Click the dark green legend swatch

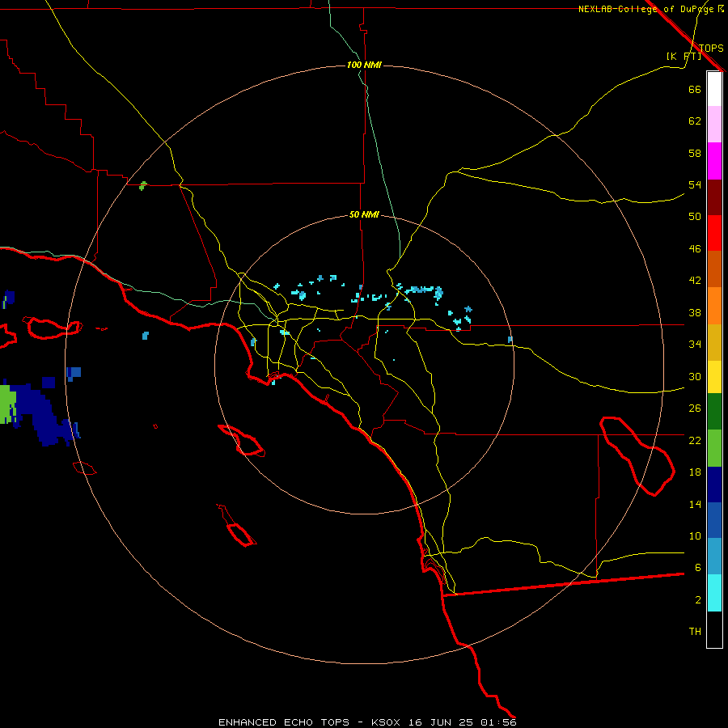[x=714, y=412]
